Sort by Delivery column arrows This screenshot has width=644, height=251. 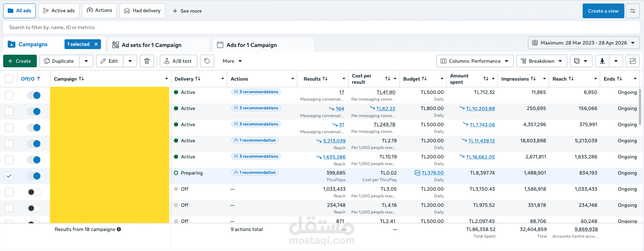coord(198,79)
